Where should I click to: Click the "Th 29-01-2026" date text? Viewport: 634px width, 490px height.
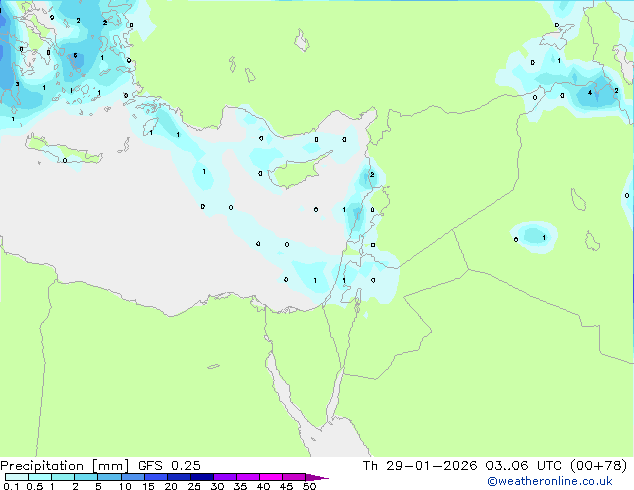pos(420,466)
